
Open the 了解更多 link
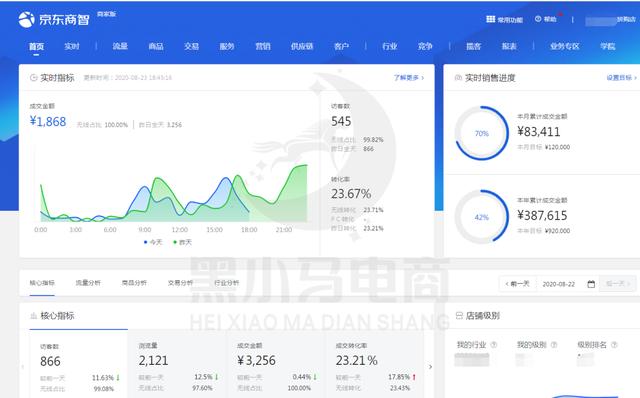(409, 78)
